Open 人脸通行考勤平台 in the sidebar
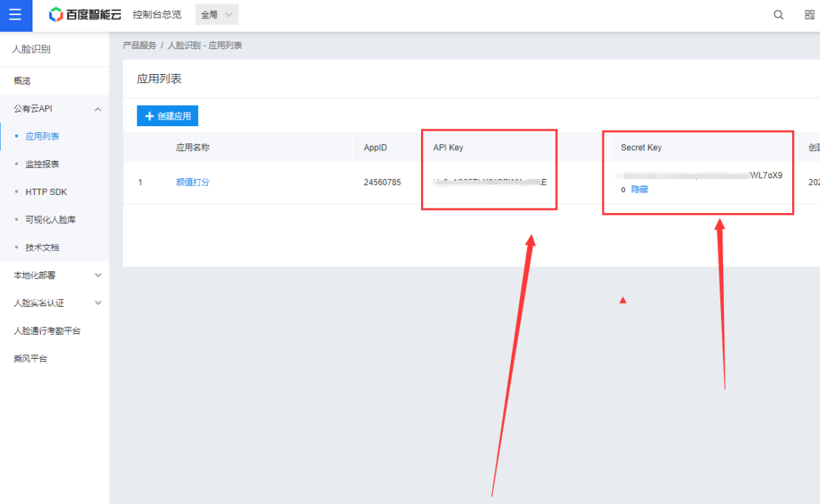The width and height of the screenshot is (820, 504). 47,331
